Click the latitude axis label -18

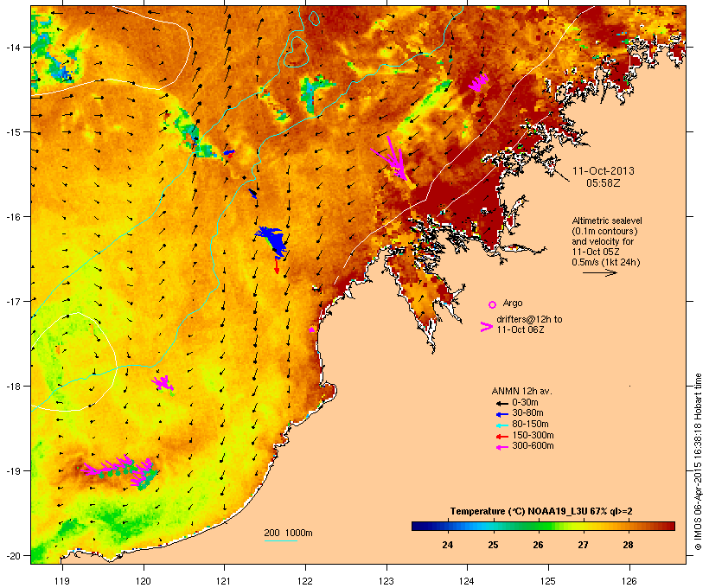(x=12, y=387)
